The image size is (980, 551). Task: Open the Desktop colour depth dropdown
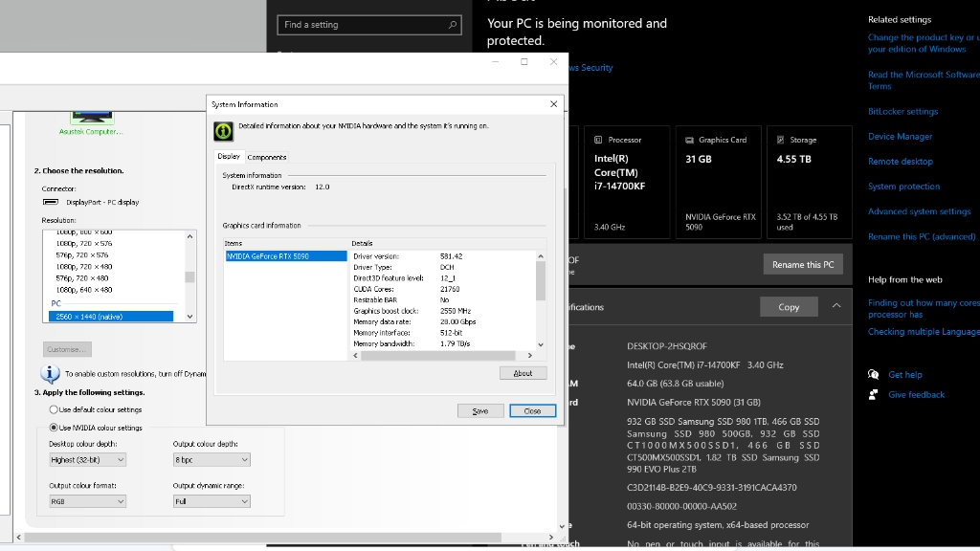coord(88,460)
